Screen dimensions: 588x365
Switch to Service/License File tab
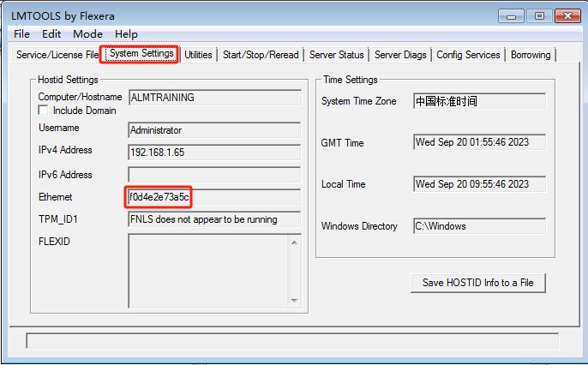tap(57, 55)
